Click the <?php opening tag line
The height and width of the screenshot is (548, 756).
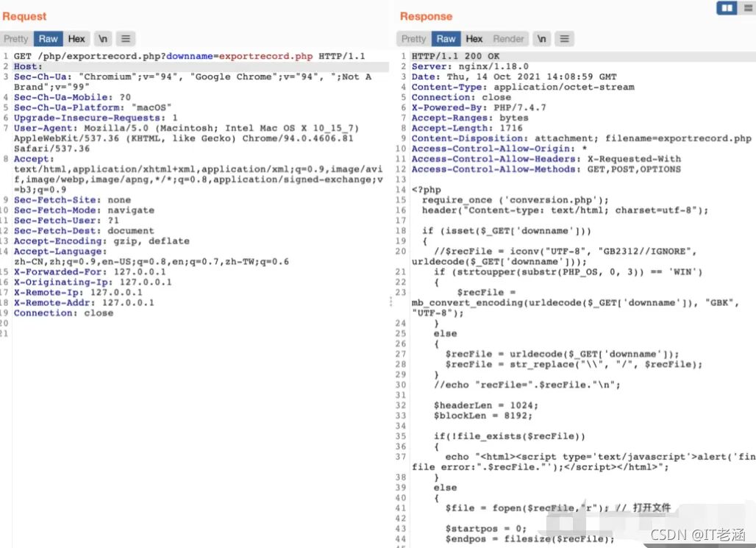pyautogui.click(x=427, y=190)
